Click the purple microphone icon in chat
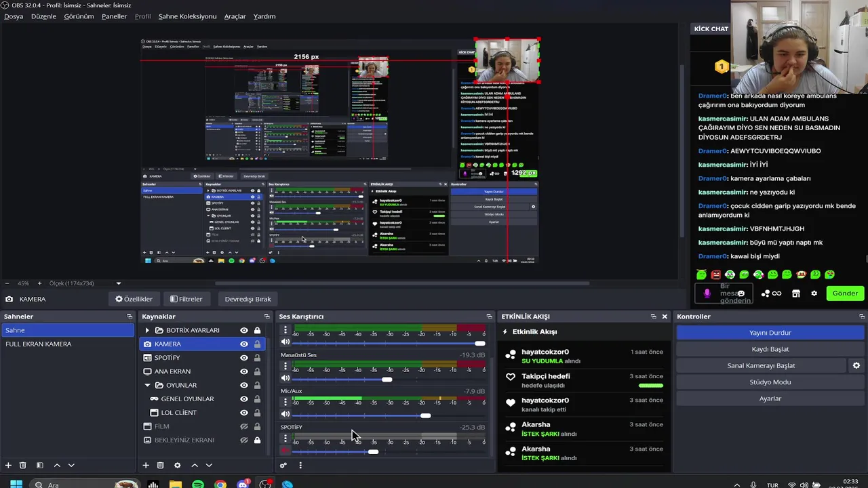Viewport: 868px width, 488px height. click(707, 293)
